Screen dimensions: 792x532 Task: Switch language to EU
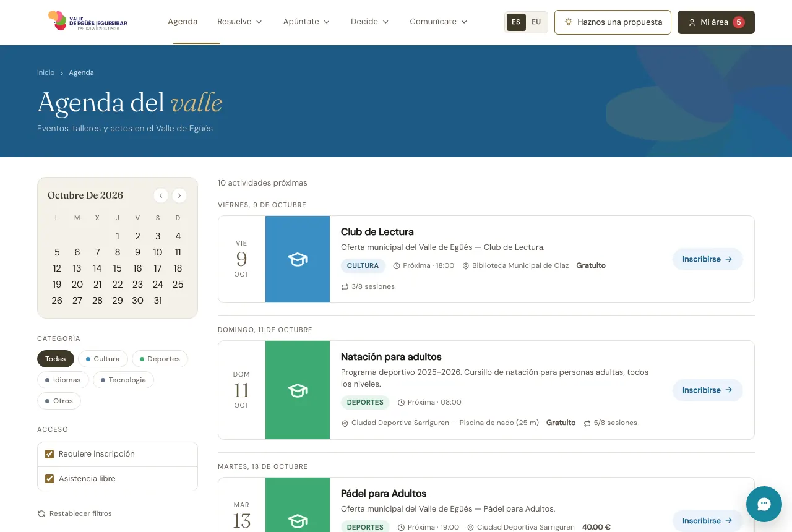pos(536,22)
